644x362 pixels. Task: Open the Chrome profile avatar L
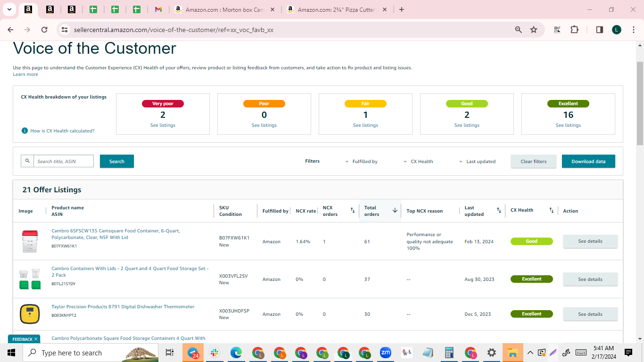point(617,30)
